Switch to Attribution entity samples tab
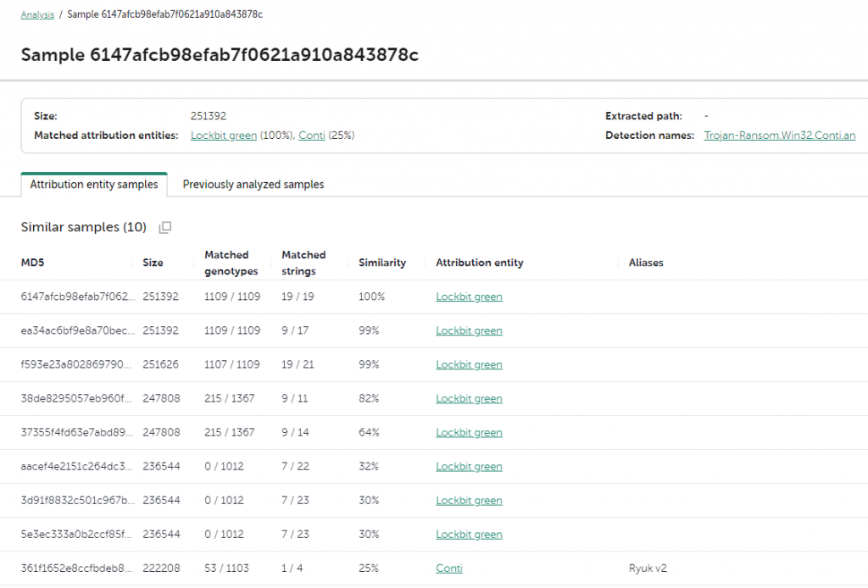 click(94, 184)
